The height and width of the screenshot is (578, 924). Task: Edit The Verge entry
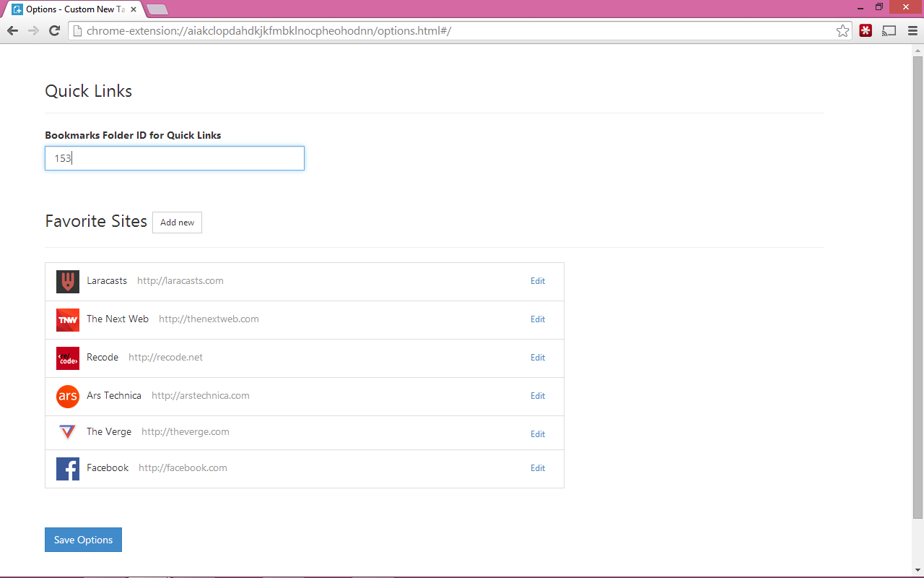pyautogui.click(x=538, y=434)
